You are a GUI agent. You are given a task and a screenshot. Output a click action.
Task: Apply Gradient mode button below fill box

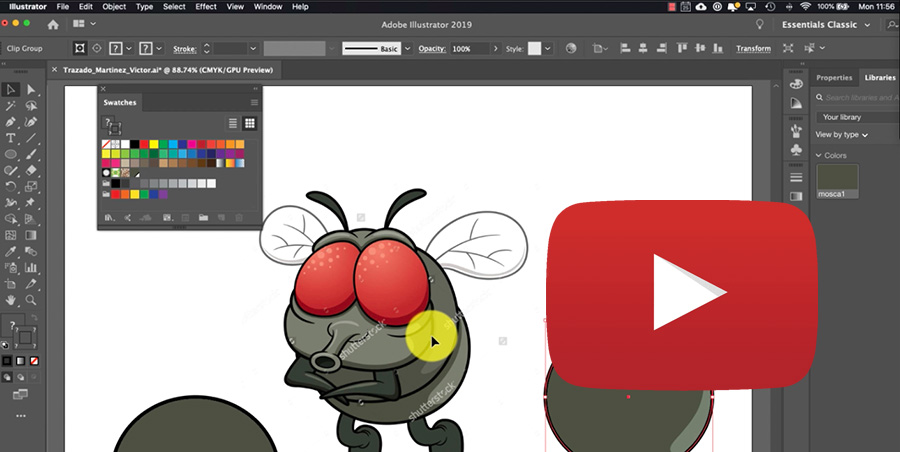tap(21, 361)
